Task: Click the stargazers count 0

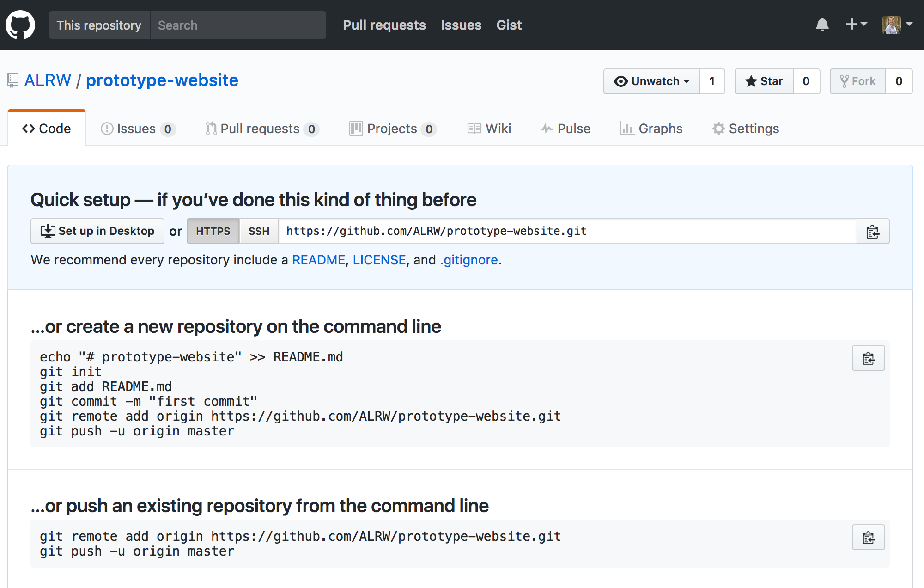Action: (806, 81)
